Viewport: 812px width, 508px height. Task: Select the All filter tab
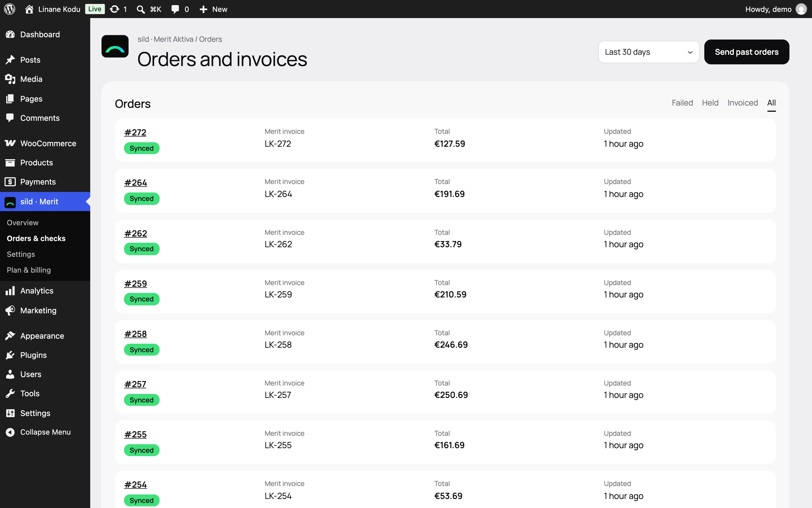pyautogui.click(x=771, y=103)
